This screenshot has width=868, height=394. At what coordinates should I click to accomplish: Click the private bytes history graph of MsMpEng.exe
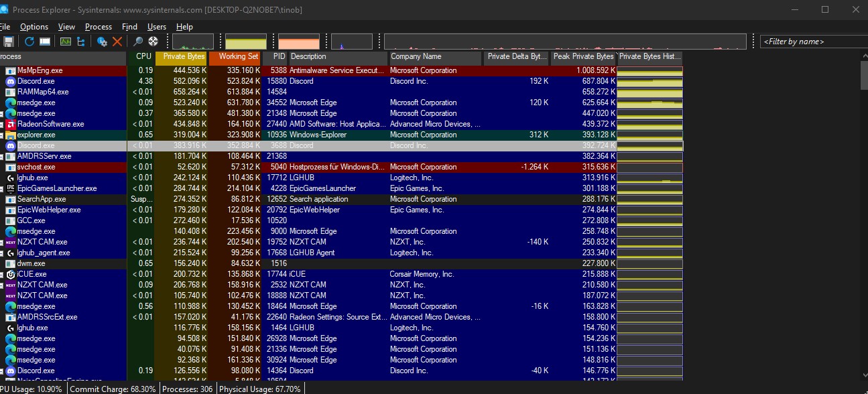coord(649,70)
